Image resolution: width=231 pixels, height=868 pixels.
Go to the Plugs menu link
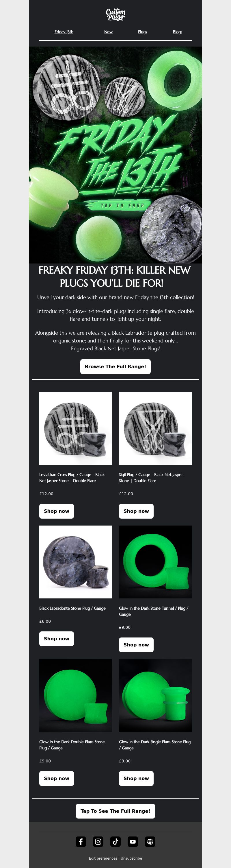click(143, 32)
